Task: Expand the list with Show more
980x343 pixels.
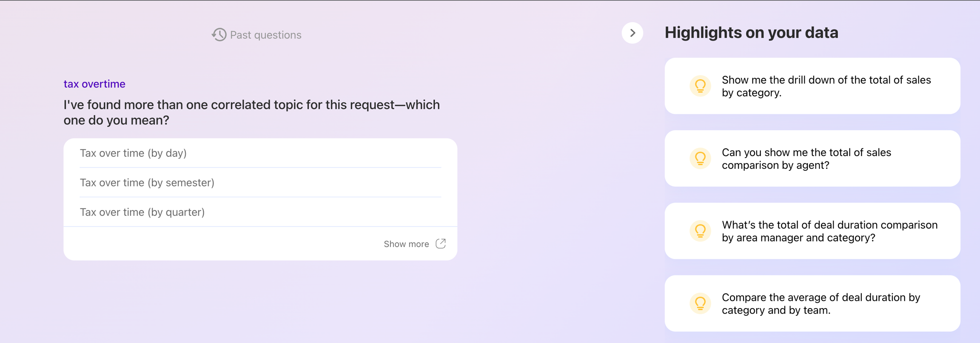Action: [x=406, y=244]
